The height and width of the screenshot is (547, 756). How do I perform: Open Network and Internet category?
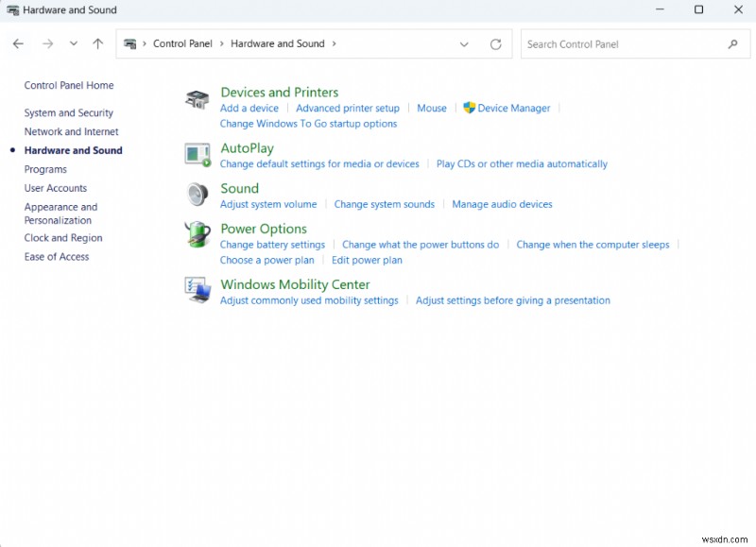click(72, 131)
